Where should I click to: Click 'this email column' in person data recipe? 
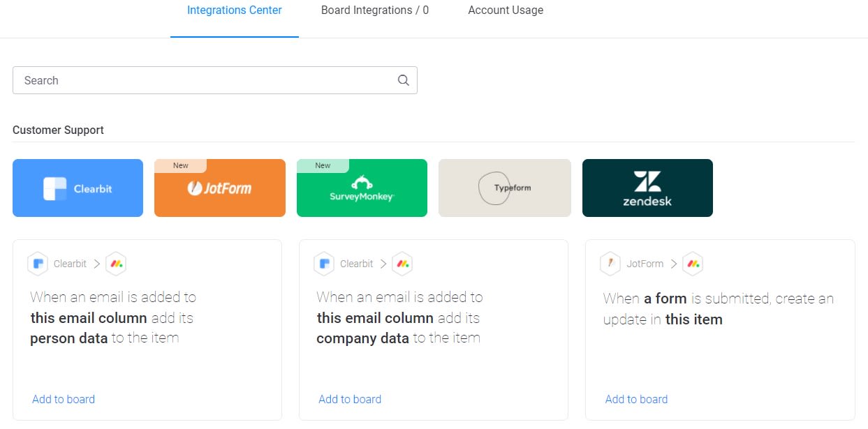89,318
